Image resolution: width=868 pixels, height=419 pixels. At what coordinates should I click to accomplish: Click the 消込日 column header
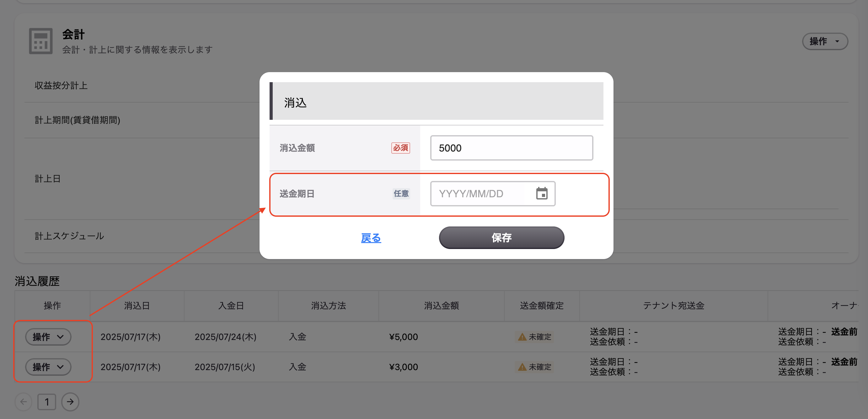point(137,305)
